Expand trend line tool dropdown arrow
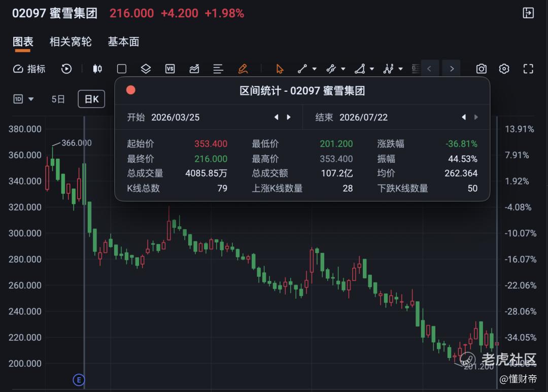The height and width of the screenshot is (392, 548). [x=315, y=69]
